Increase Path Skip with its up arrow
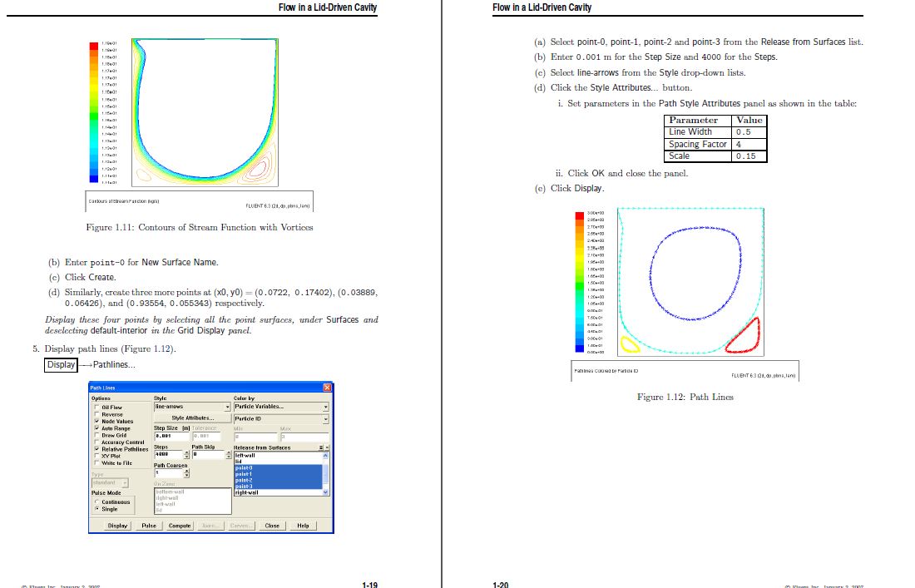Image resolution: width=915 pixels, height=588 pixels. click(x=229, y=452)
